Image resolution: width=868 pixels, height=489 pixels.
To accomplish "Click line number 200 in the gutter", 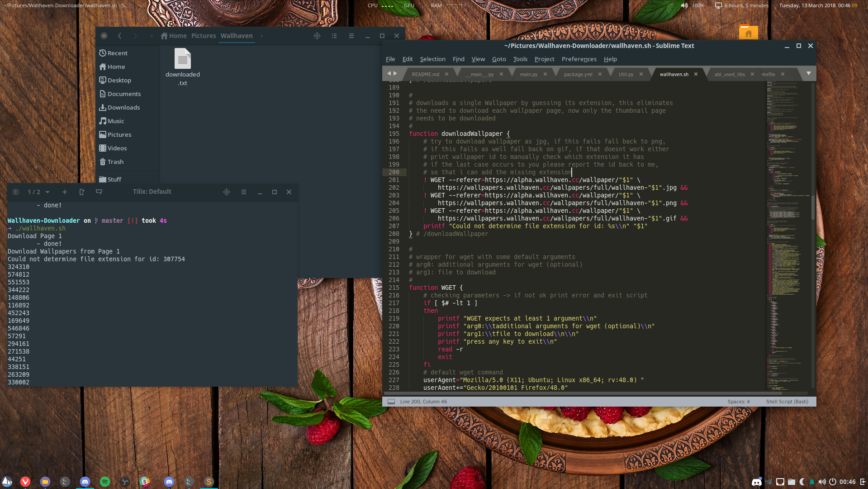I will 394,172.
